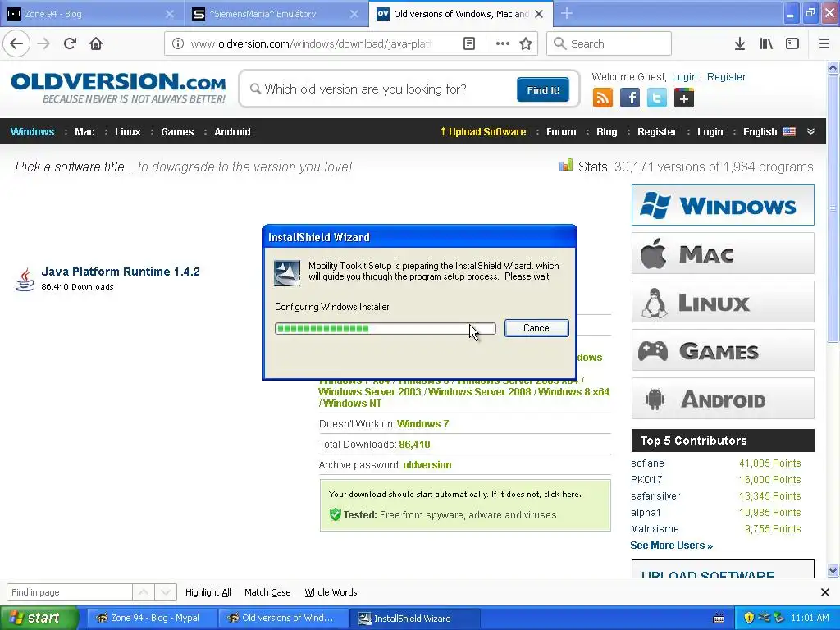Open the browser hamburger menu

[824, 43]
